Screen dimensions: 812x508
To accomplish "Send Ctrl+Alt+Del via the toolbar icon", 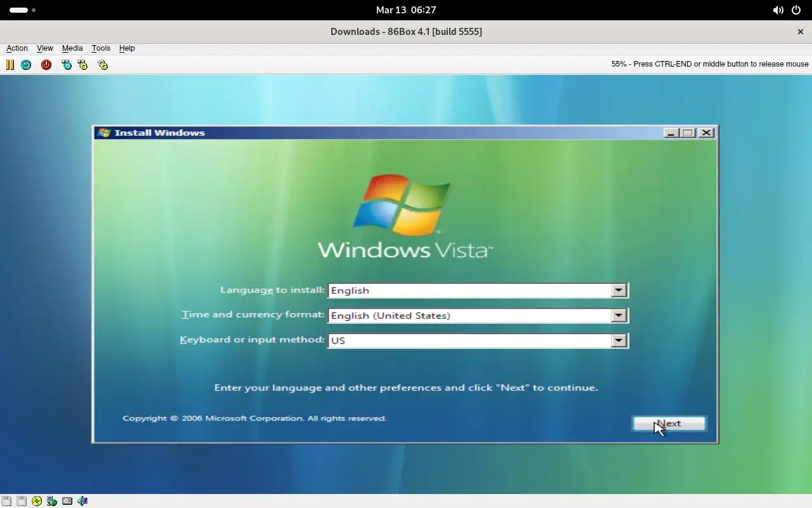I will coord(67,65).
